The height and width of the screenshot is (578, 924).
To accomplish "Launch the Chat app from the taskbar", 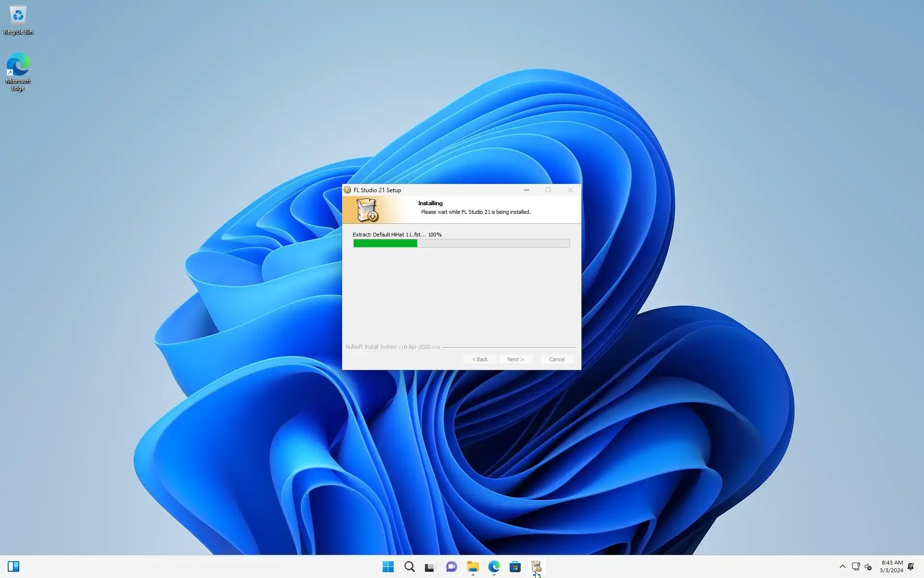I will [x=451, y=566].
